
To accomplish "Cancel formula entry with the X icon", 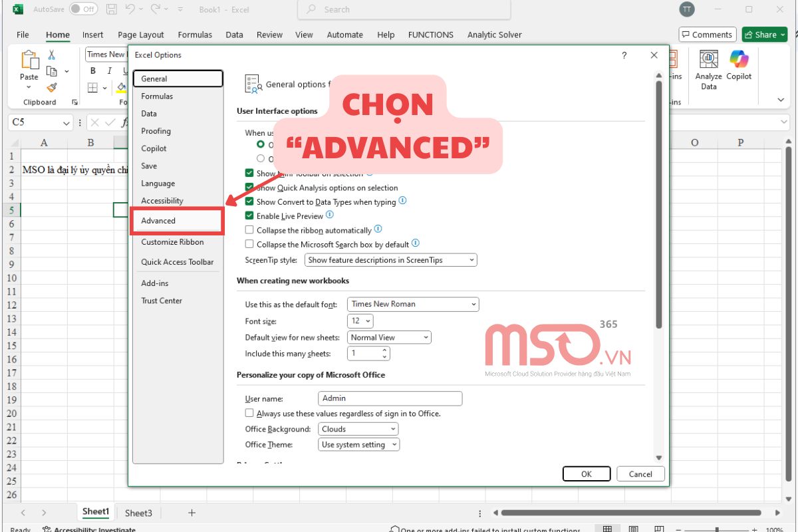I will click(95, 122).
